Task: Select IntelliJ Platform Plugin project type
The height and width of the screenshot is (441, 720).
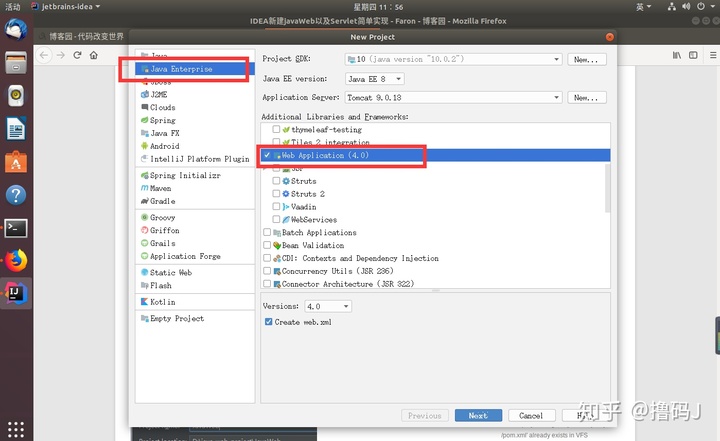Action: pyautogui.click(x=195, y=158)
